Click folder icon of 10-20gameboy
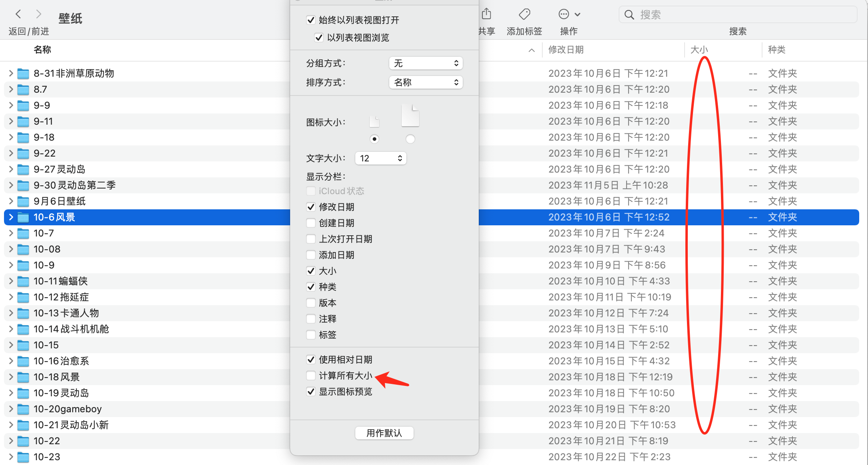Viewport: 868px width, 465px height. [23, 409]
